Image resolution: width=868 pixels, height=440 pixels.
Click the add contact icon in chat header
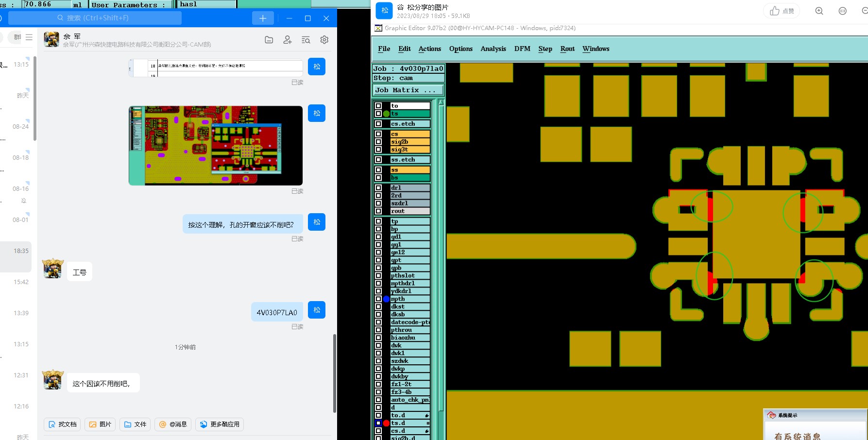point(288,40)
